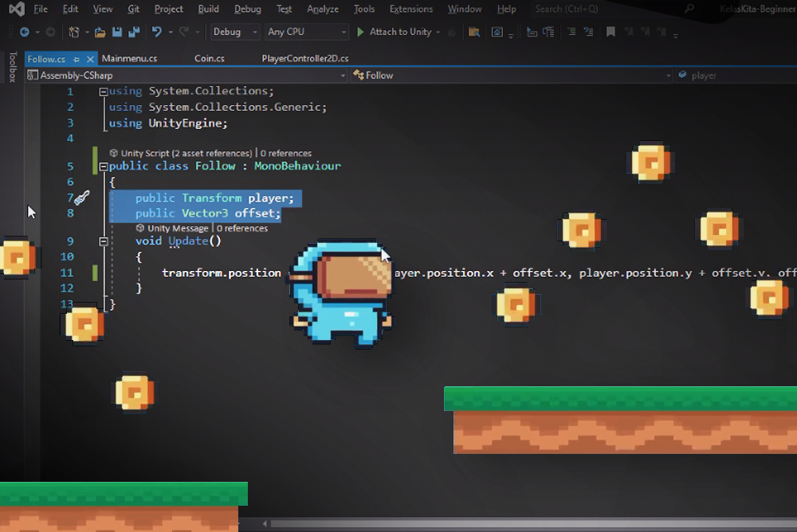The width and height of the screenshot is (797, 532).
Task: Open the Assembly-CSharp project dropdown
Action: [186, 76]
